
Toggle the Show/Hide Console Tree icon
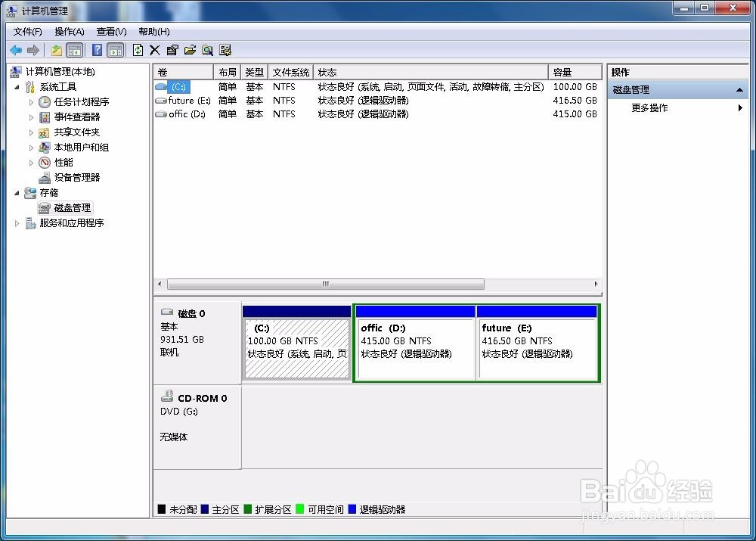click(74, 50)
